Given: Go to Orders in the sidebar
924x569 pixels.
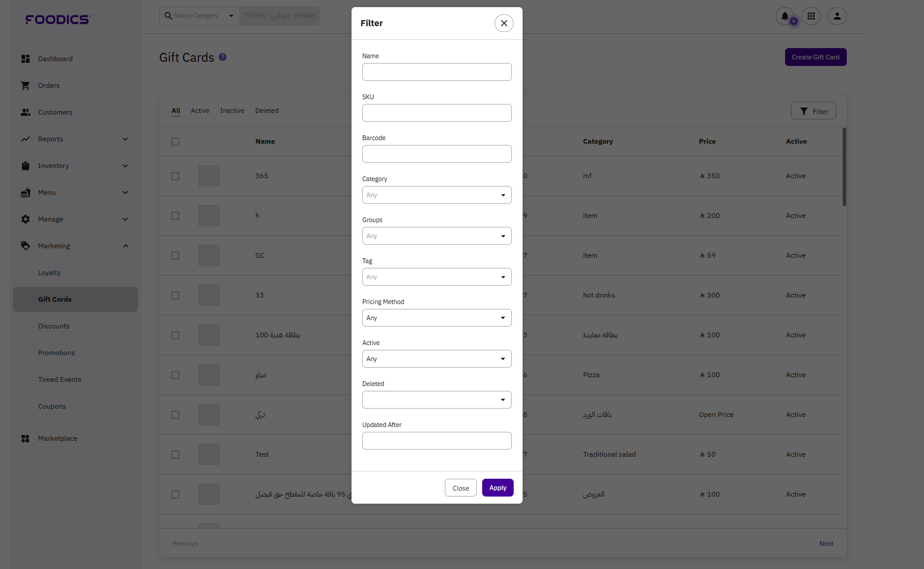Looking at the screenshot, I should 49,86.
